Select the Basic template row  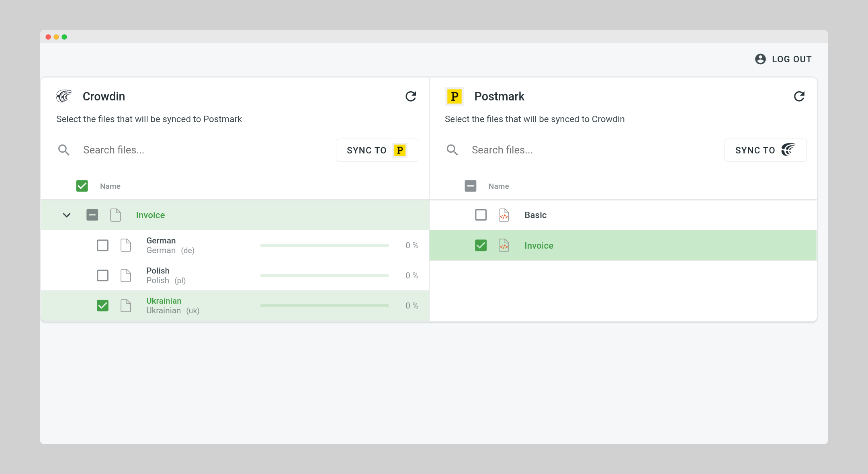point(623,215)
